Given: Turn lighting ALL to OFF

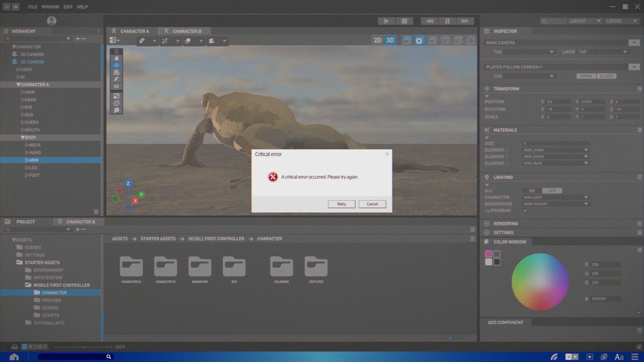Looking at the screenshot, I should 552,191.
